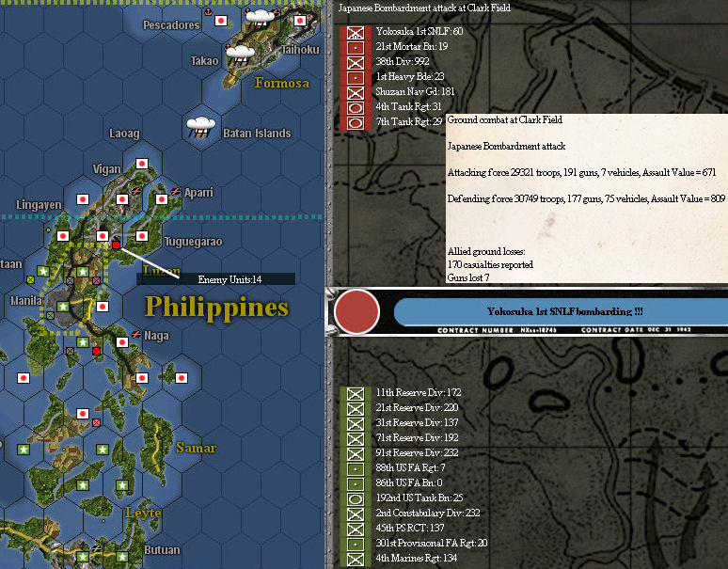Click the '2nd Constabulary Div: 232' text entry

428,513
